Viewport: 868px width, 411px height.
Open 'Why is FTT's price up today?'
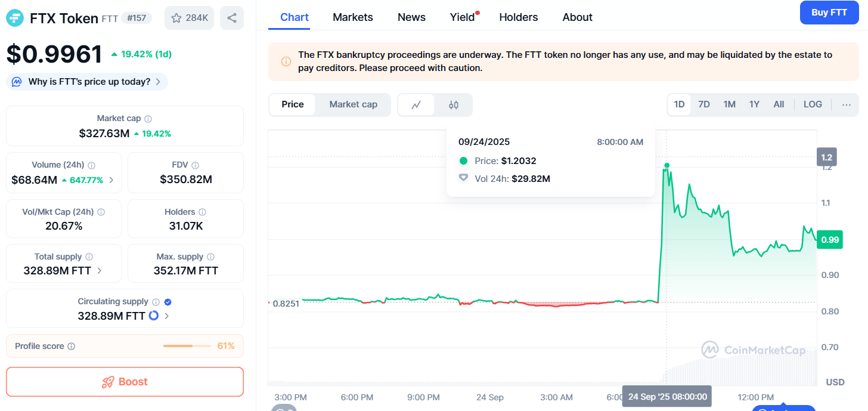click(87, 82)
